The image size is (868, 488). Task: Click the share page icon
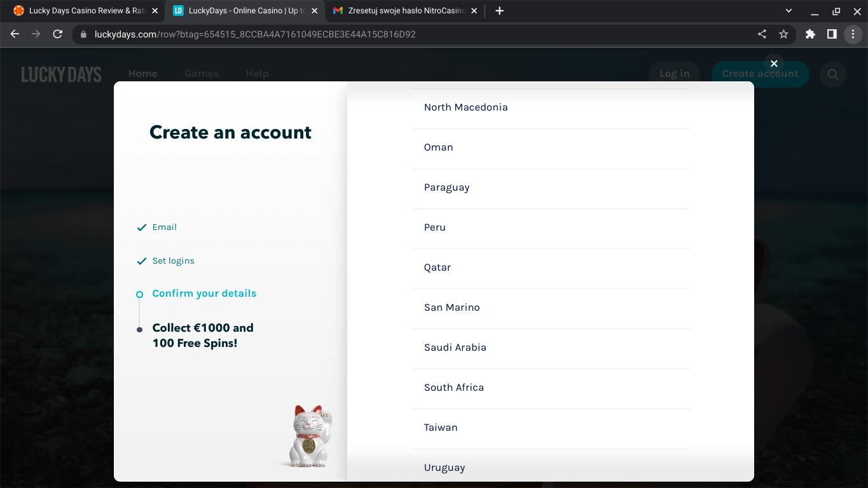[x=762, y=34]
